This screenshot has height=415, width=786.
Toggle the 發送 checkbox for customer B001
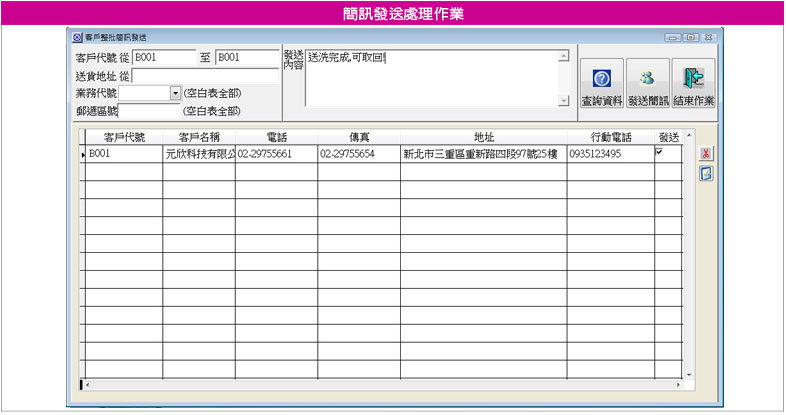click(x=658, y=152)
